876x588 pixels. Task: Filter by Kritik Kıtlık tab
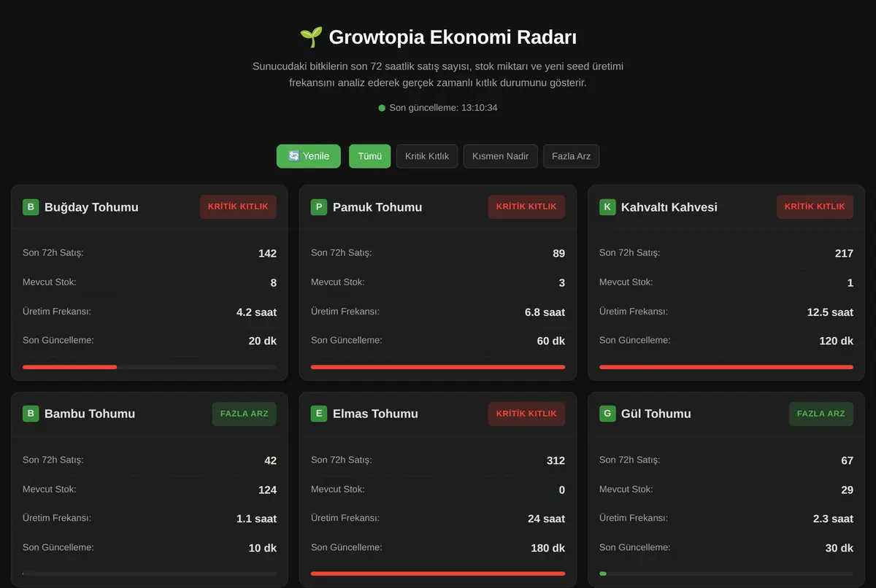click(x=427, y=156)
